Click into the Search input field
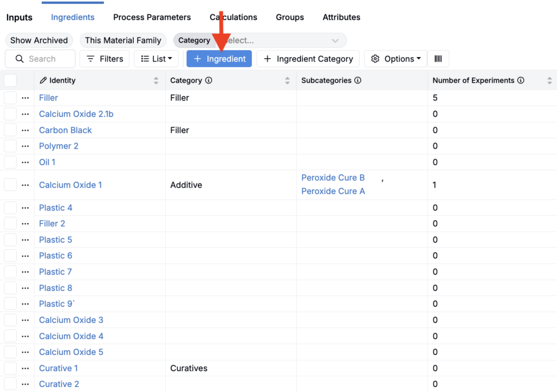This screenshot has height=392, width=557. point(46,59)
